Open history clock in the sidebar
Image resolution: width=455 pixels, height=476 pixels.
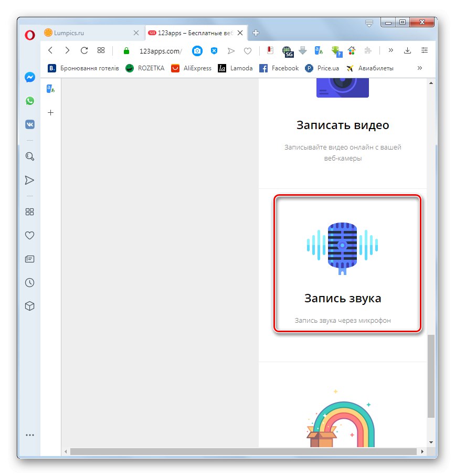click(x=30, y=283)
